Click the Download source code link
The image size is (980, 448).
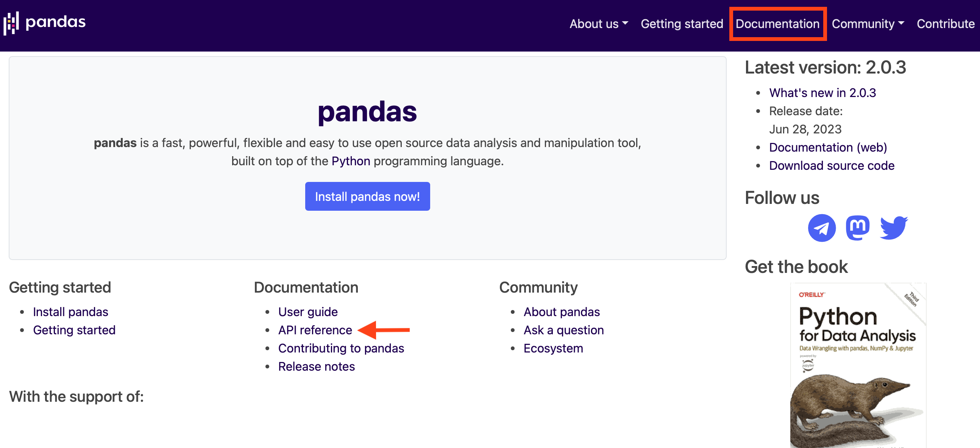click(x=831, y=166)
